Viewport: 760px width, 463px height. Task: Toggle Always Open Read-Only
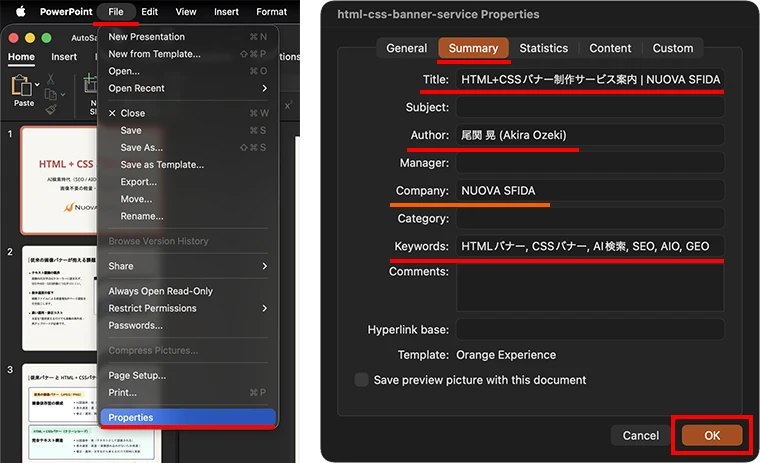pos(188,291)
